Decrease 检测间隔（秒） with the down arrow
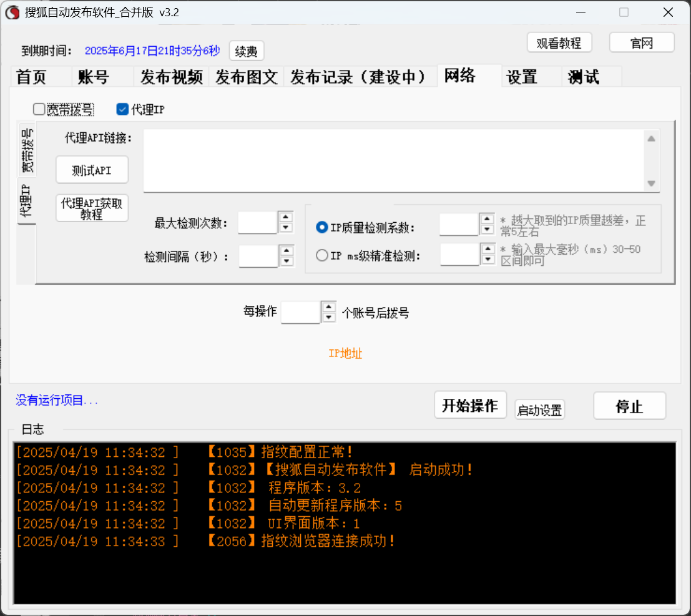The image size is (691, 616). [x=287, y=262]
